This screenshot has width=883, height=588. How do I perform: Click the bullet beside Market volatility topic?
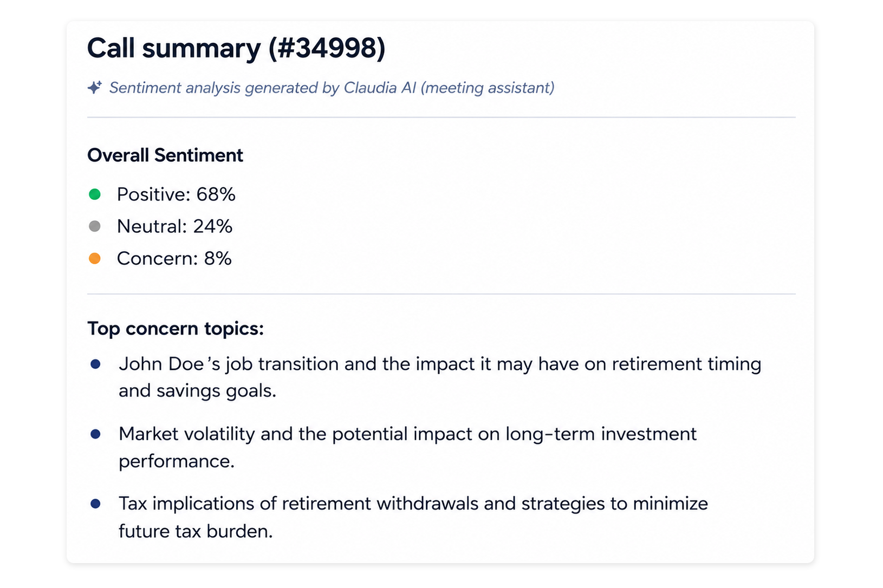tap(95, 434)
